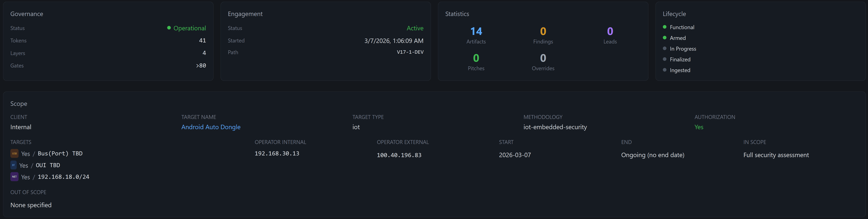
Task: Collapse the Scope panel
Action: tap(19, 103)
